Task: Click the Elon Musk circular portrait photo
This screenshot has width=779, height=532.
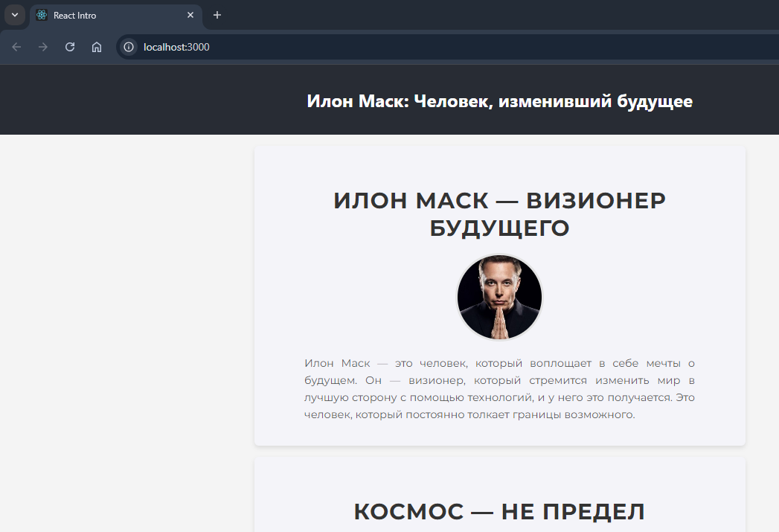Action: point(499,296)
